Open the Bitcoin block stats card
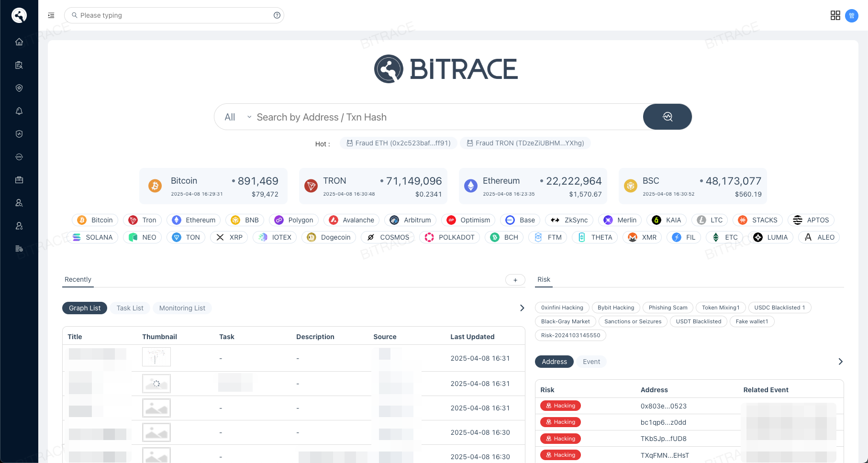 (x=213, y=186)
